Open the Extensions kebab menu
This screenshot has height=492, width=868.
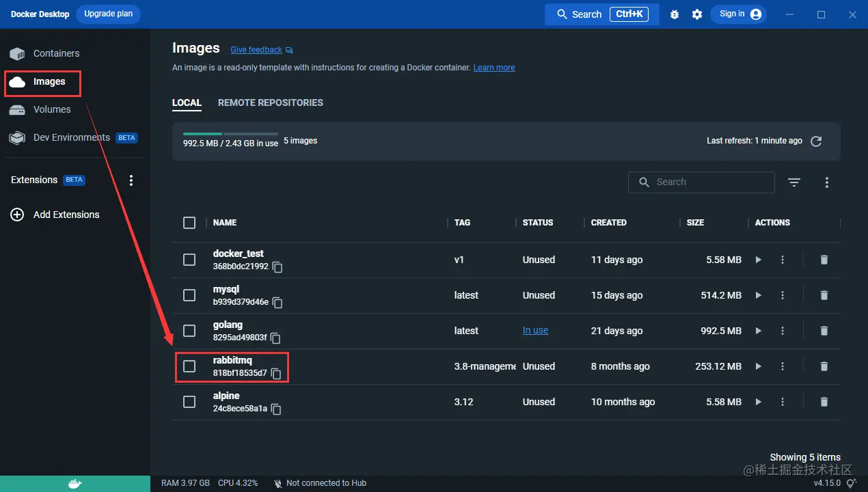(131, 180)
